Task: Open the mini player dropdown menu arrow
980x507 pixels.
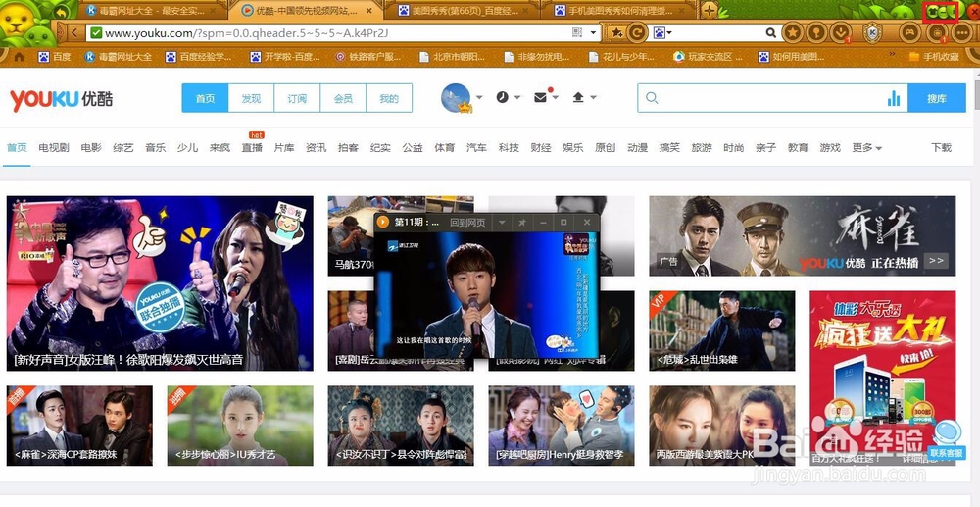Action: click(x=501, y=222)
